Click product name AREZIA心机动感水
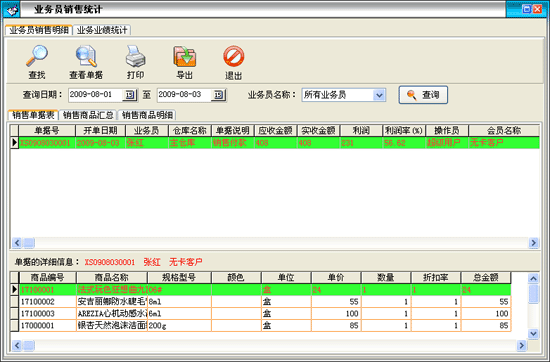The width and height of the screenshot is (550, 362). tap(112, 314)
